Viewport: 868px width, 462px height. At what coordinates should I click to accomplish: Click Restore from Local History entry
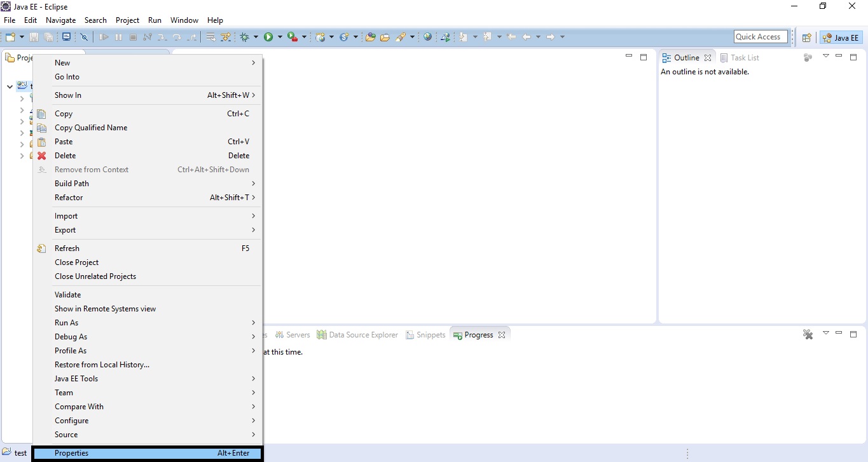pos(148,365)
